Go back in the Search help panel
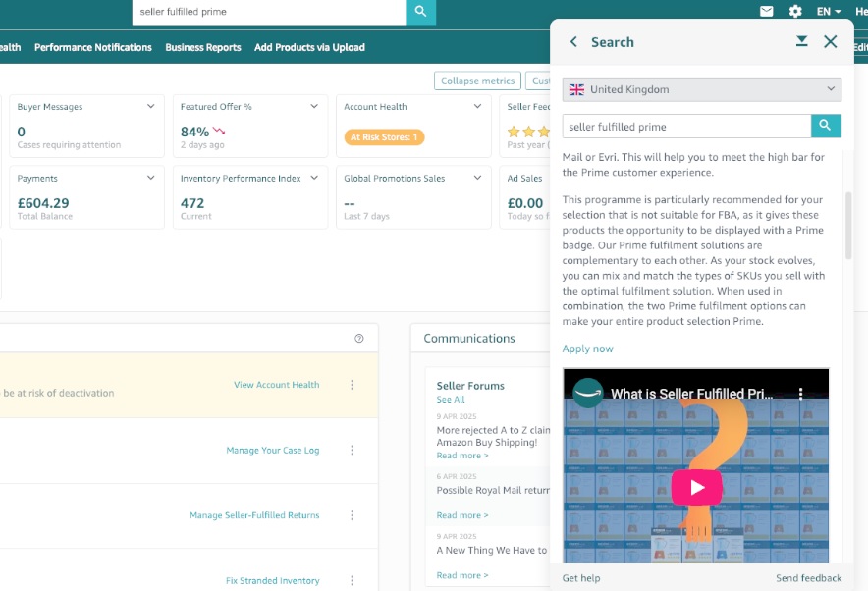The width and height of the screenshot is (868, 591). pyautogui.click(x=573, y=42)
